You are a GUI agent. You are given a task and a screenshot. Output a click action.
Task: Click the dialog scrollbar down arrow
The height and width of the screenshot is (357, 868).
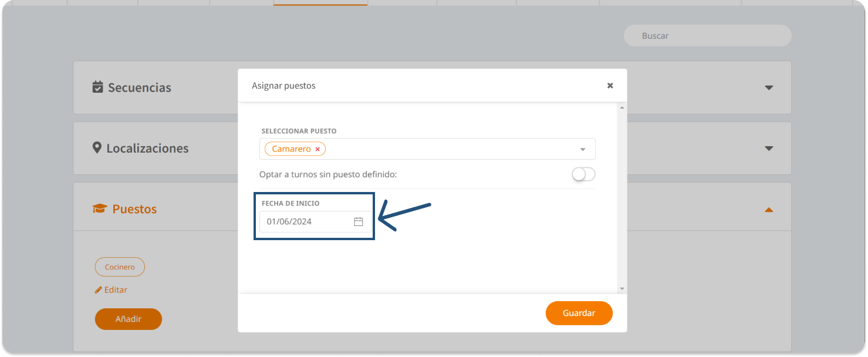(622, 288)
